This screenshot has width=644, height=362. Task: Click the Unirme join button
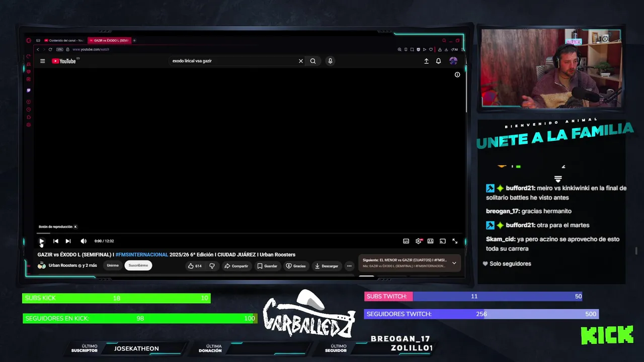(113, 265)
